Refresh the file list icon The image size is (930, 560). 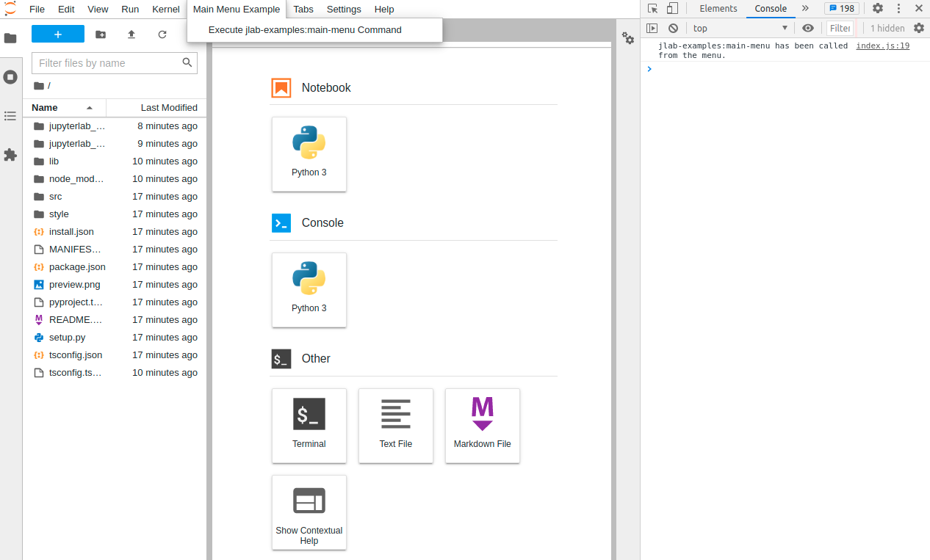(x=162, y=34)
